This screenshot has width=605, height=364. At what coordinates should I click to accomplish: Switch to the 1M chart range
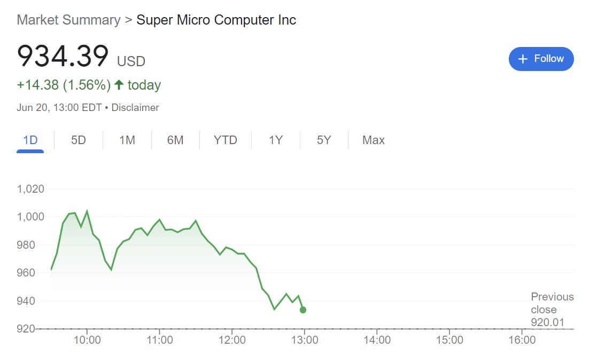tap(127, 140)
